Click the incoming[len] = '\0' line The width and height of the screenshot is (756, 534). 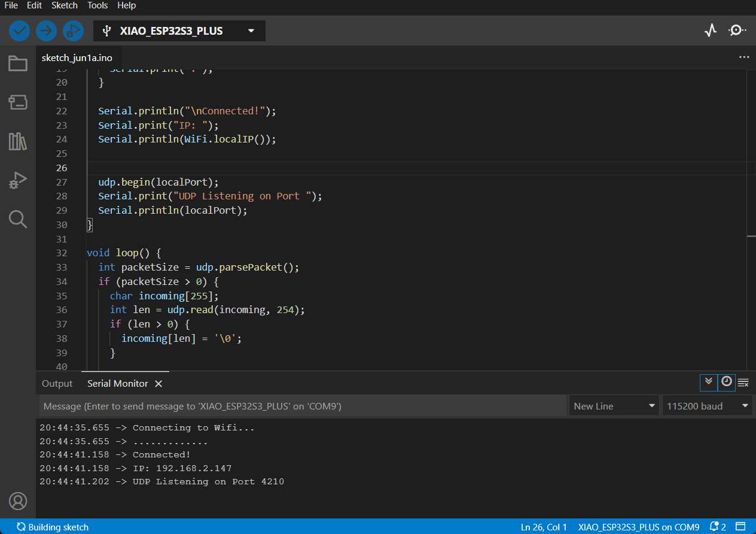coord(182,338)
